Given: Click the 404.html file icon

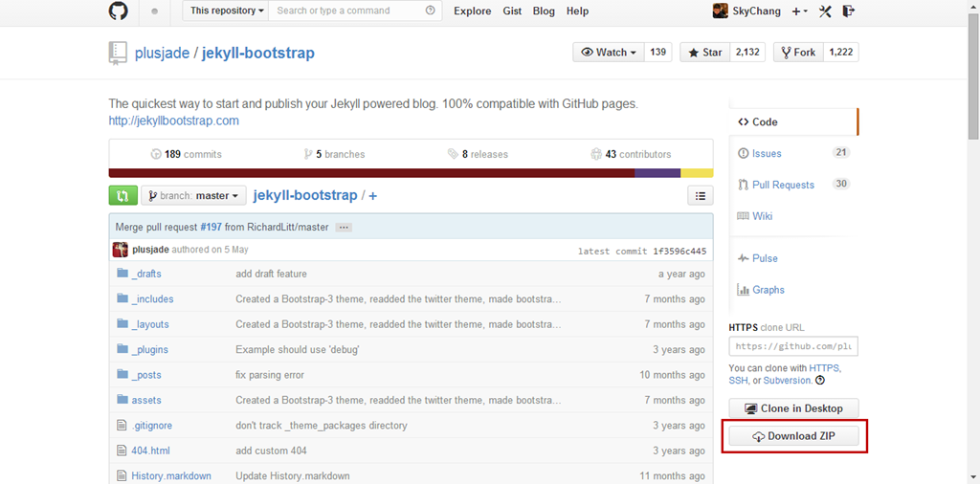Looking at the screenshot, I should [122, 451].
